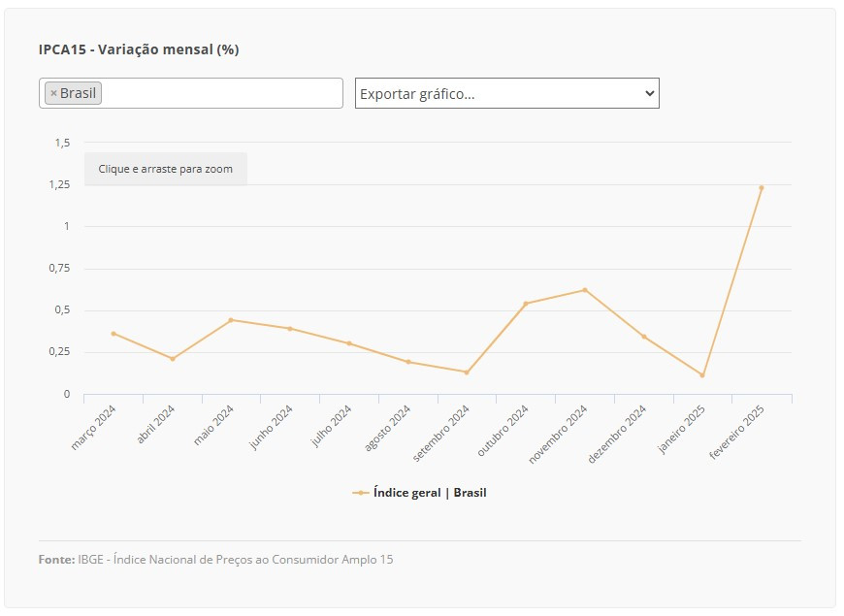Click the fevereiro 2025 data point
Image resolution: width=844 pixels, height=616 pixels.
click(762, 187)
